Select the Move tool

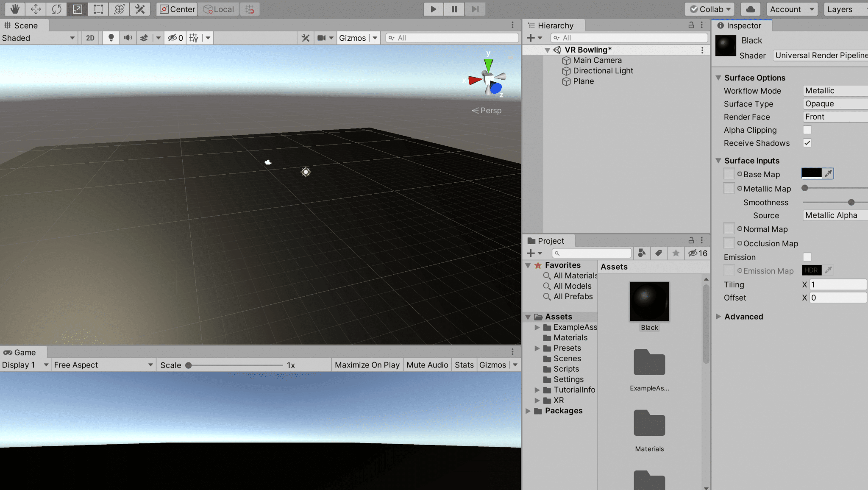coord(35,9)
